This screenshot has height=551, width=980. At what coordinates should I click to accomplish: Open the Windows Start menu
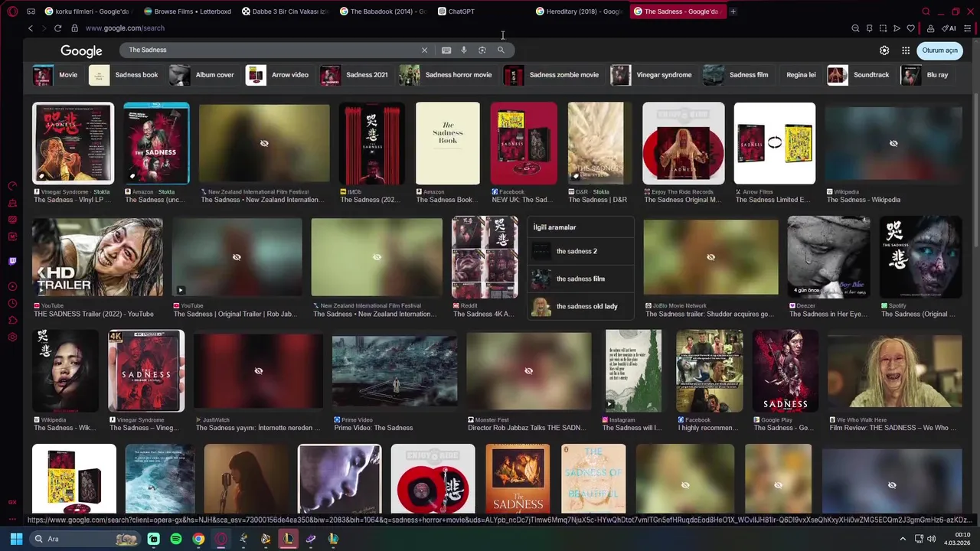(x=16, y=539)
